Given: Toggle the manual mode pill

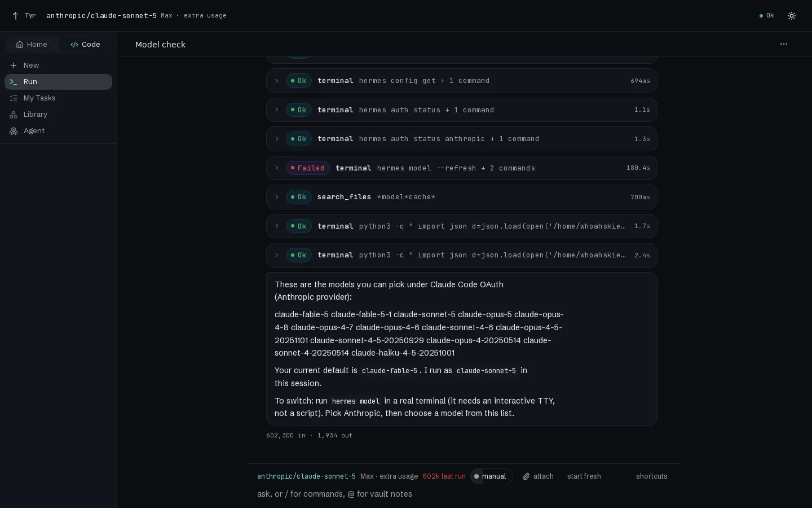Looking at the screenshot, I should coord(491,476).
